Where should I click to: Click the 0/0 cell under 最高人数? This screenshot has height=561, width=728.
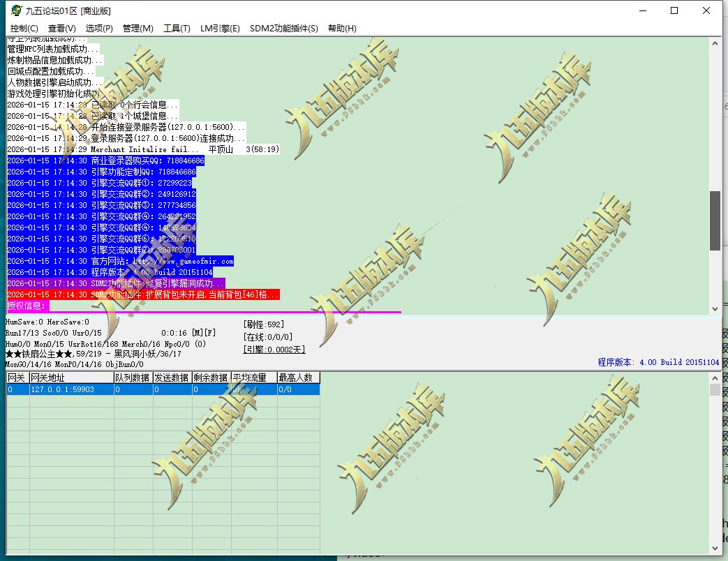point(299,389)
